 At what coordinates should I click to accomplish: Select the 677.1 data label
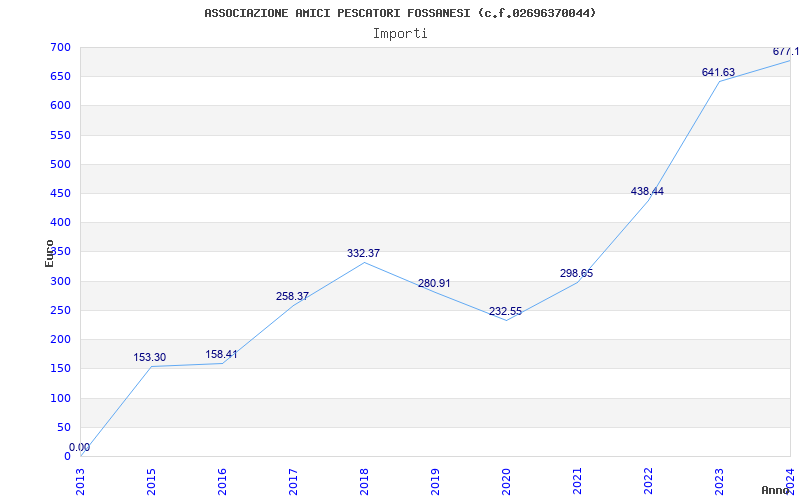click(786, 51)
